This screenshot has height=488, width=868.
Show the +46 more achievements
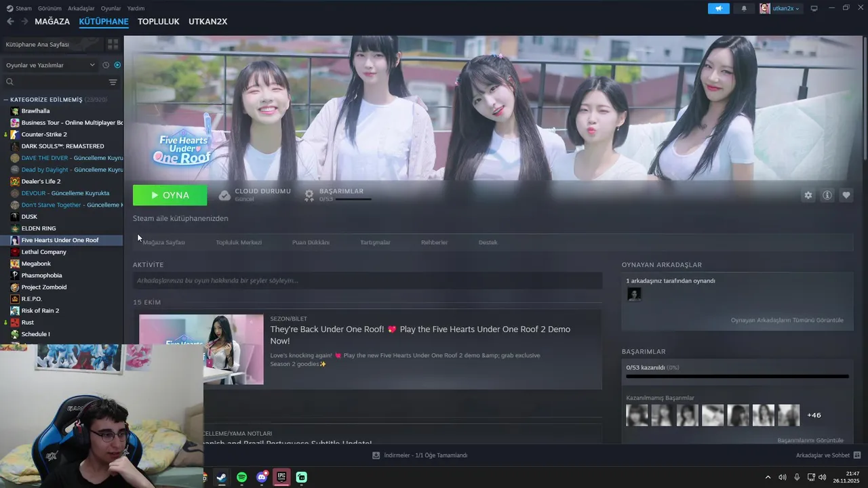click(x=814, y=415)
